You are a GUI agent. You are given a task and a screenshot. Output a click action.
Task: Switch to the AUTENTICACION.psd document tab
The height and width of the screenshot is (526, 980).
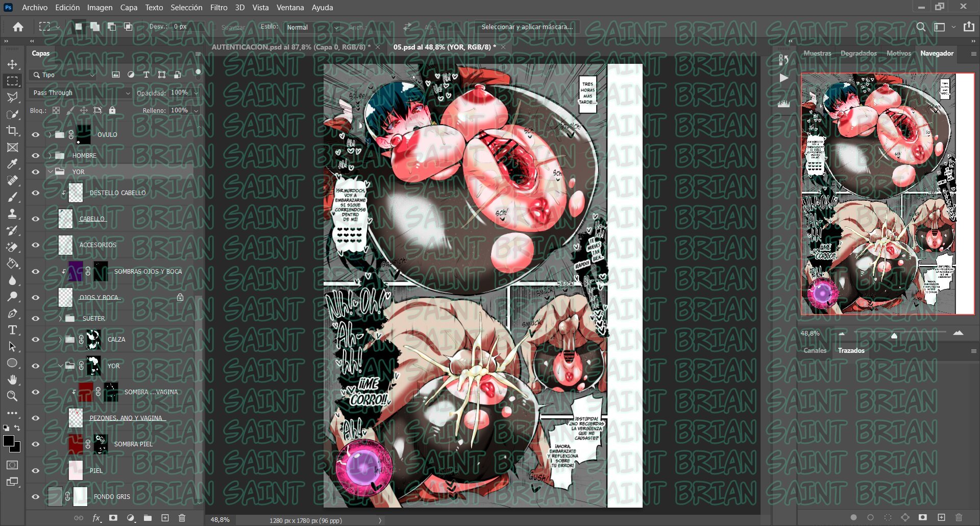click(x=291, y=47)
